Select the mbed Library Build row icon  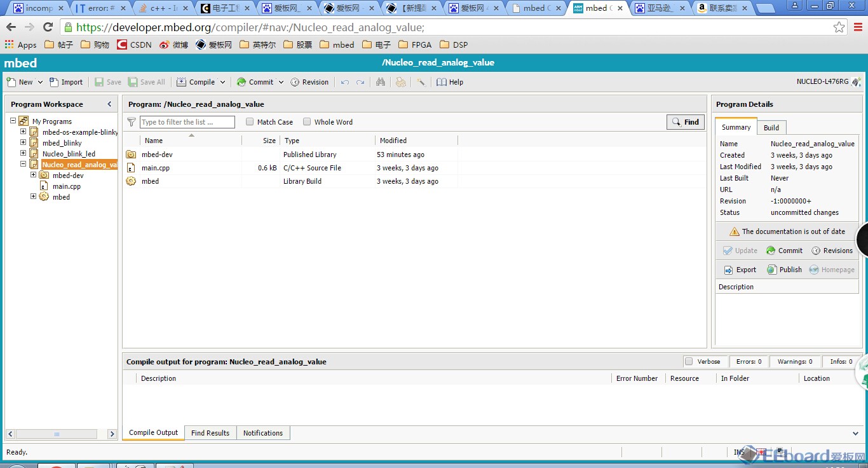pos(131,181)
